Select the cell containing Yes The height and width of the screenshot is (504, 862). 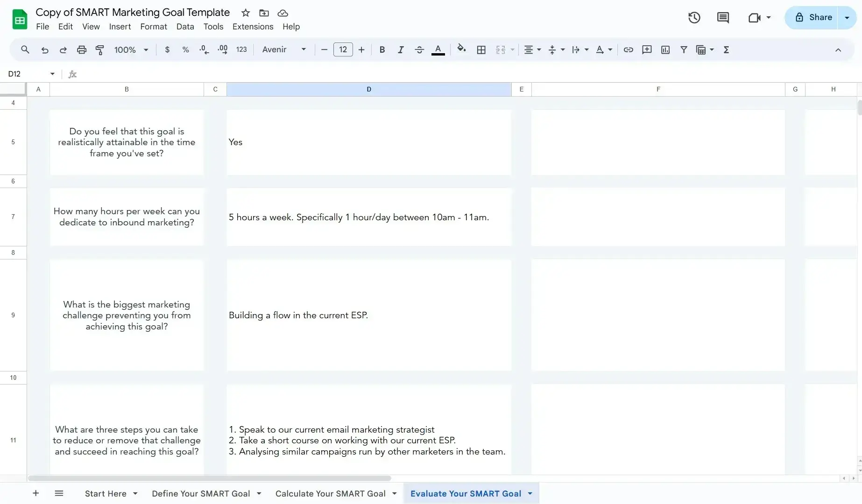(x=369, y=142)
